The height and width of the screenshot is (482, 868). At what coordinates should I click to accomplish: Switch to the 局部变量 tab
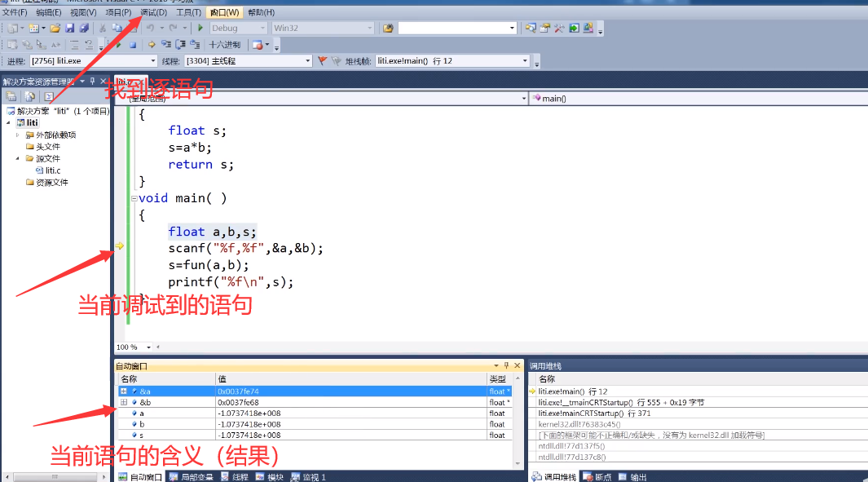click(x=192, y=477)
